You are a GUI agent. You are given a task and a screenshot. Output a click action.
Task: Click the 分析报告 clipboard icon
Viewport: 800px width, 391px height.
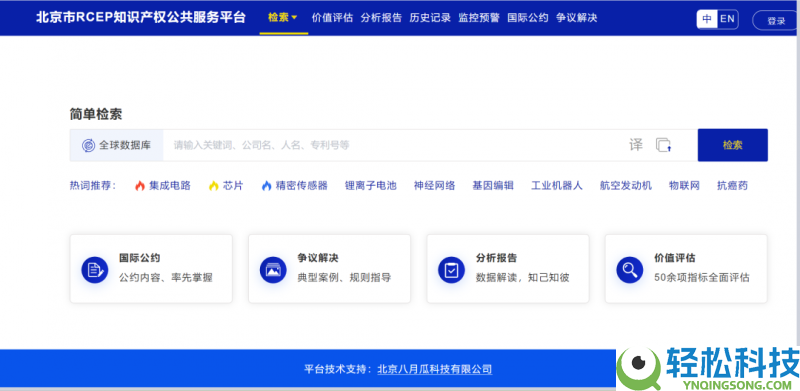click(x=452, y=270)
